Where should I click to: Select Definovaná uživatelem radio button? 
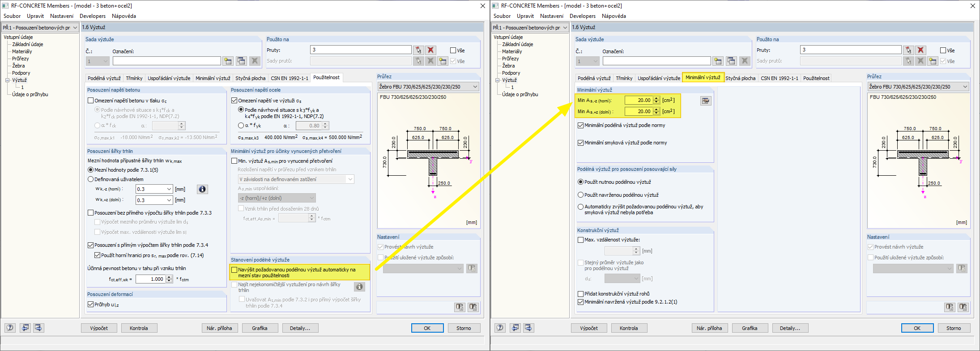(91, 179)
